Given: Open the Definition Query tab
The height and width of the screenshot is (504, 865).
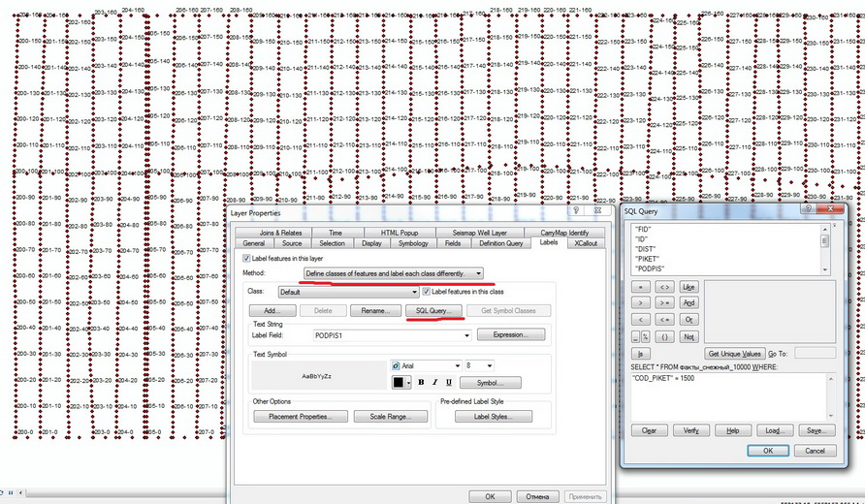Looking at the screenshot, I should point(500,243).
